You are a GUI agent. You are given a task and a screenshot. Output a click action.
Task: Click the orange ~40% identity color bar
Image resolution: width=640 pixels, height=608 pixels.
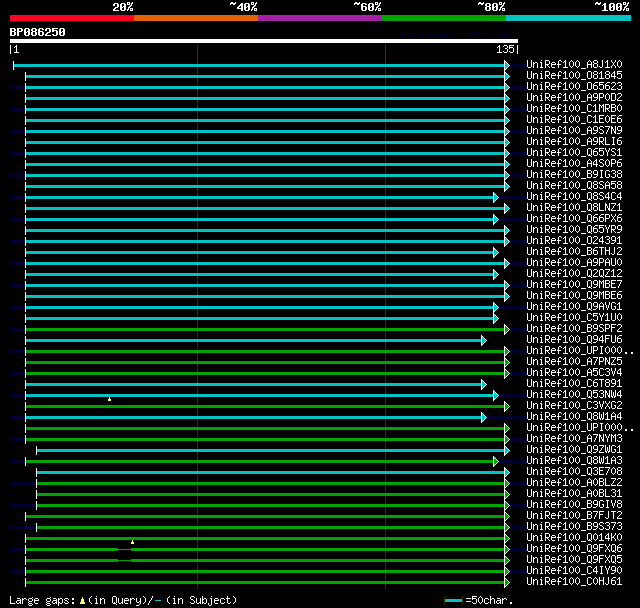click(196, 18)
